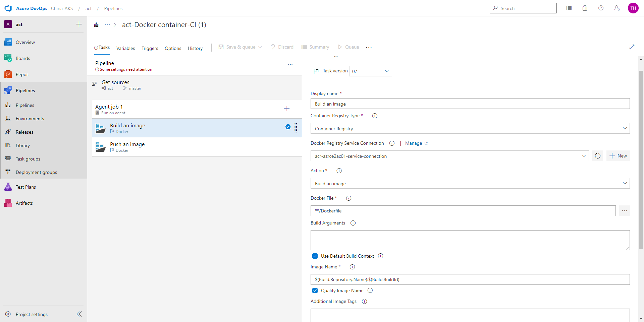Open the help question mark icon
This screenshot has width=644, height=322.
[601, 8]
